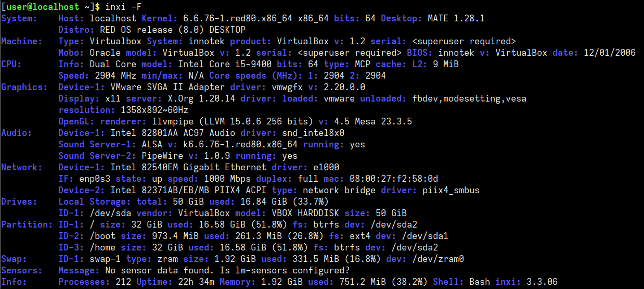644x289 pixels.
Task: Click the Graphics section label
Action: tap(24, 87)
